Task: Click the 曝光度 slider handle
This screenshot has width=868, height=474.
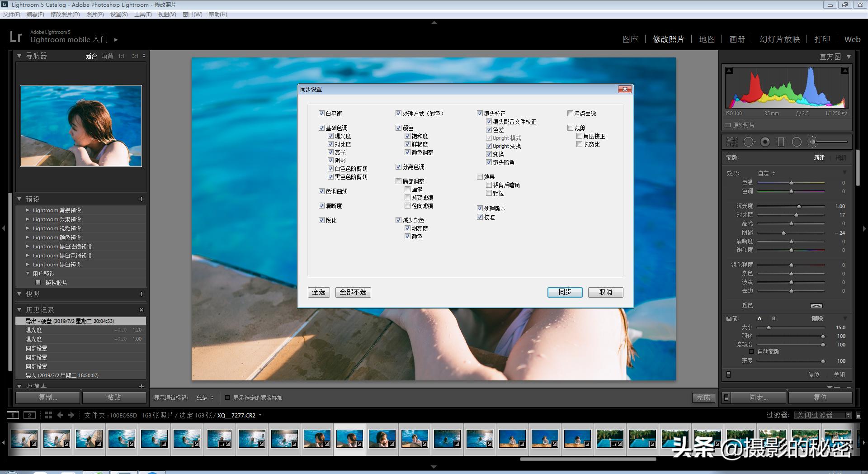Action: click(799, 206)
